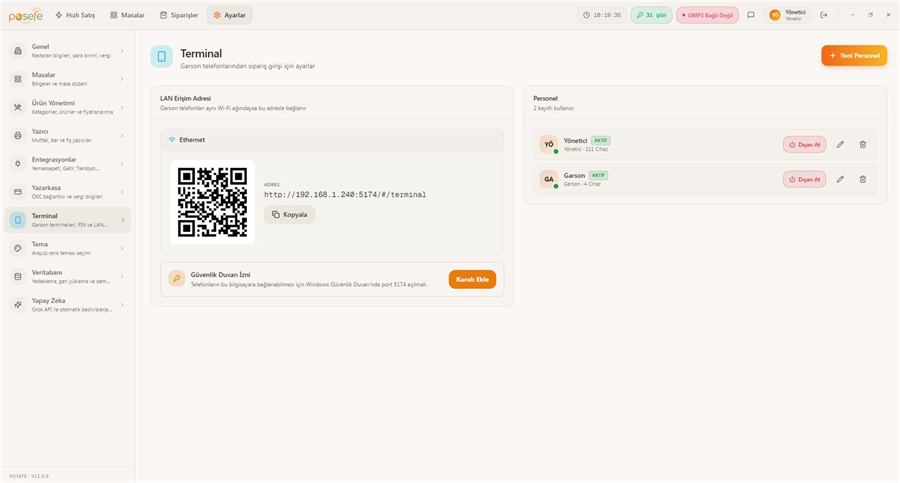
Task: Click the Tema palette icon
Action: click(18, 248)
